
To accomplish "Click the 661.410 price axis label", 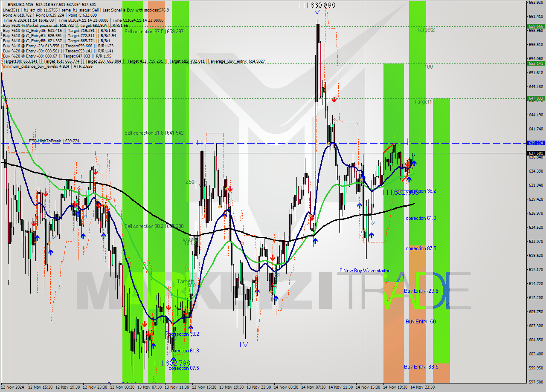I will pos(536,17).
